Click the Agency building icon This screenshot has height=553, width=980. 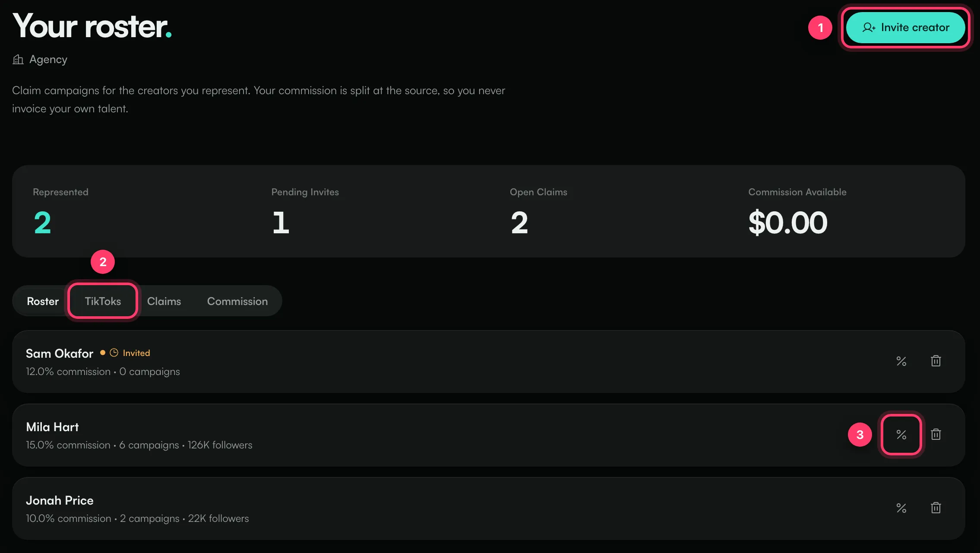click(x=18, y=59)
